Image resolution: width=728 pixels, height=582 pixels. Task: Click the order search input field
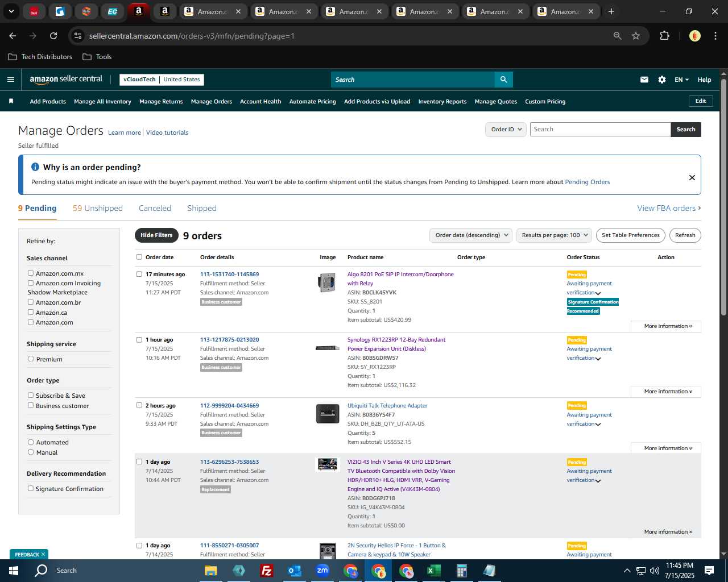(600, 130)
